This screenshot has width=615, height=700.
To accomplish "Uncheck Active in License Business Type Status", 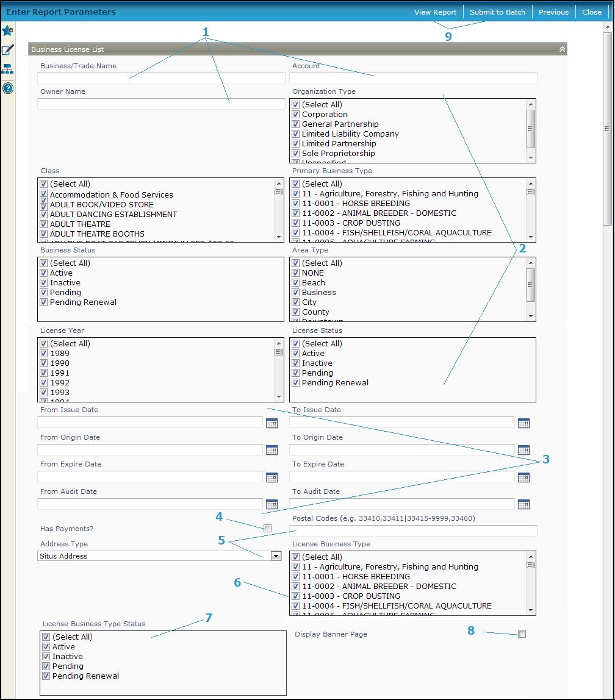I will click(x=46, y=646).
